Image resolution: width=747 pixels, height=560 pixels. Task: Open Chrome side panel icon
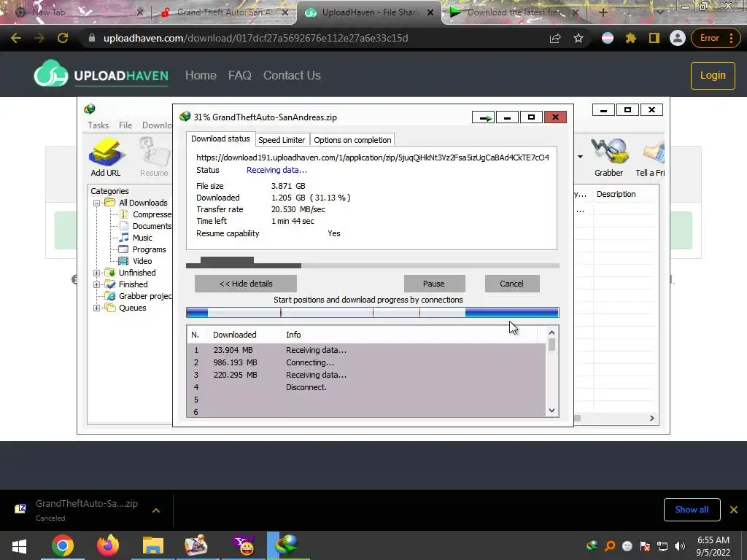pyautogui.click(x=654, y=38)
